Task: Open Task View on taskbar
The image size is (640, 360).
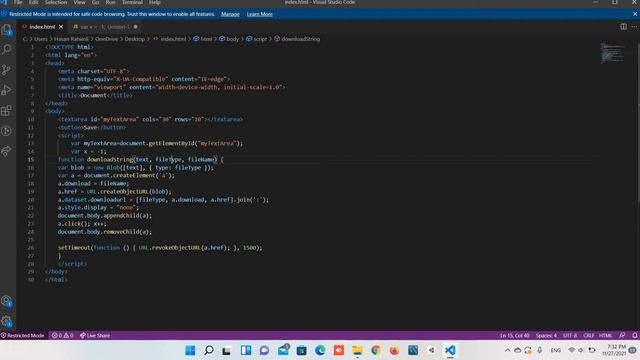Action: [227, 350]
